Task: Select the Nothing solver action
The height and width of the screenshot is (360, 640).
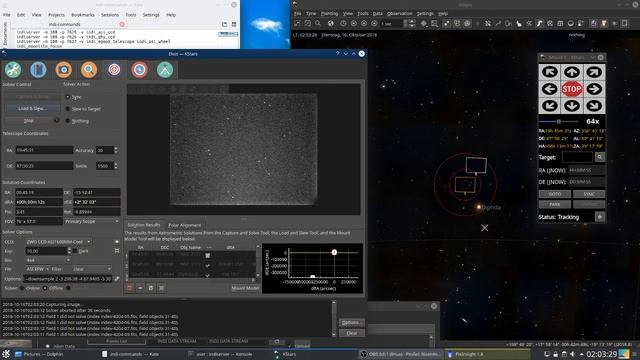Action: point(68,121)
